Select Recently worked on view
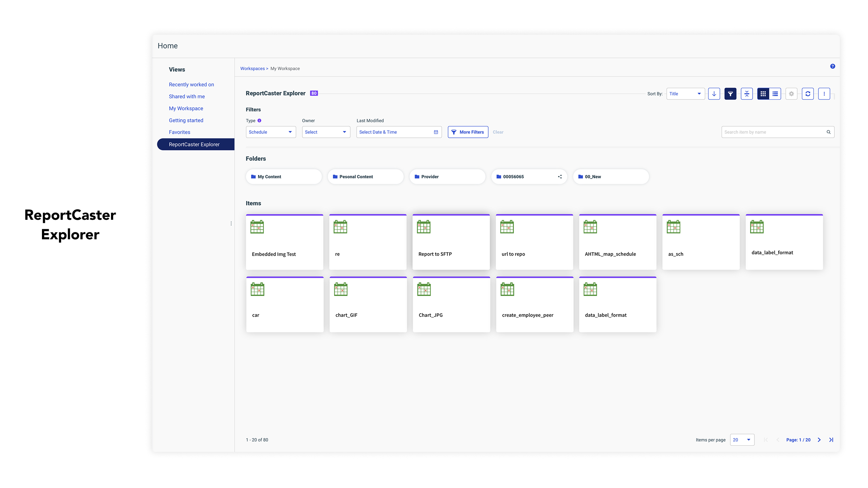Image resolution: width=868 pixels, height=488 pixels. (x=191, y=85)
